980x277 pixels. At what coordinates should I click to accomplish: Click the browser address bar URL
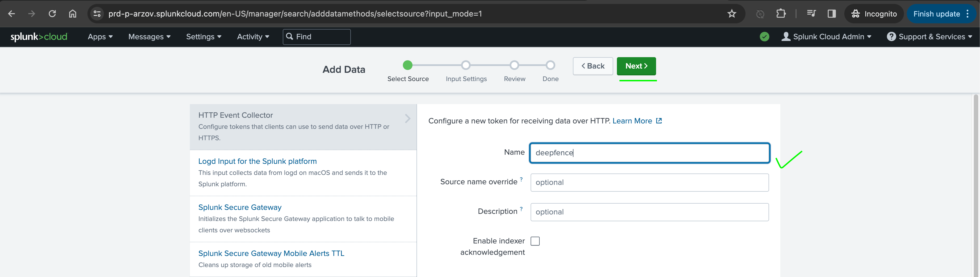(295, 14)
